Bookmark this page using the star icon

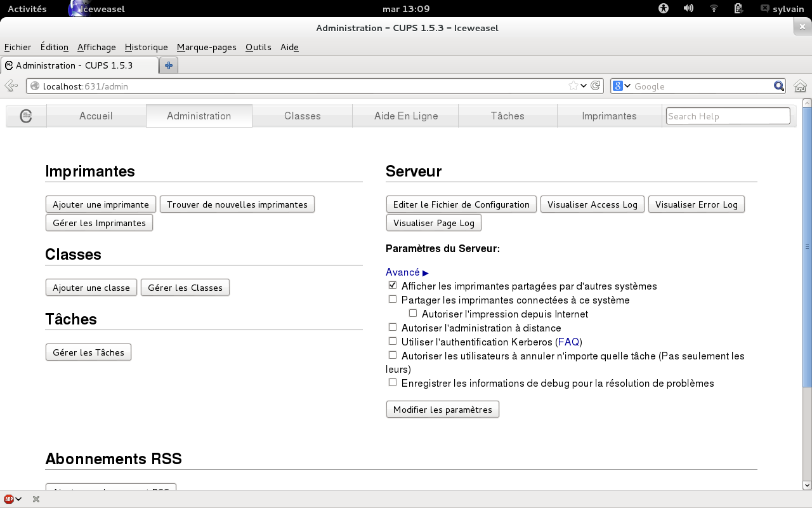click(573, 86)
